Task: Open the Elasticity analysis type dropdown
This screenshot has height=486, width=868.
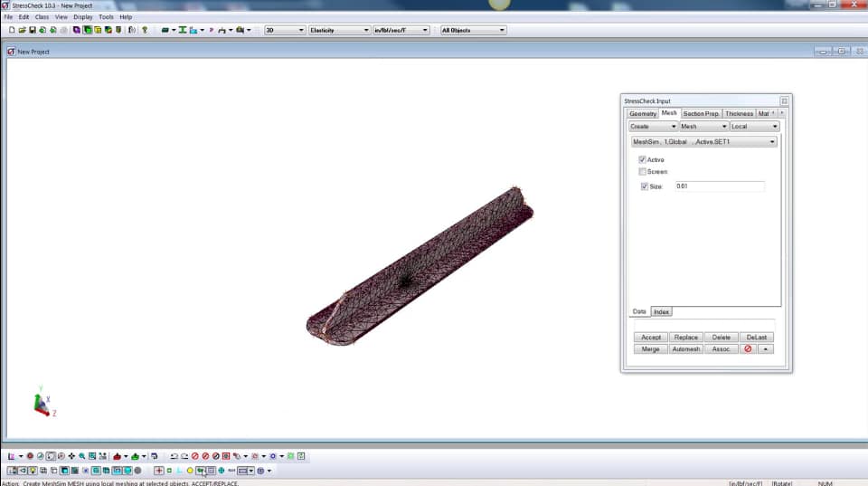Action: (x=337, y=30)
